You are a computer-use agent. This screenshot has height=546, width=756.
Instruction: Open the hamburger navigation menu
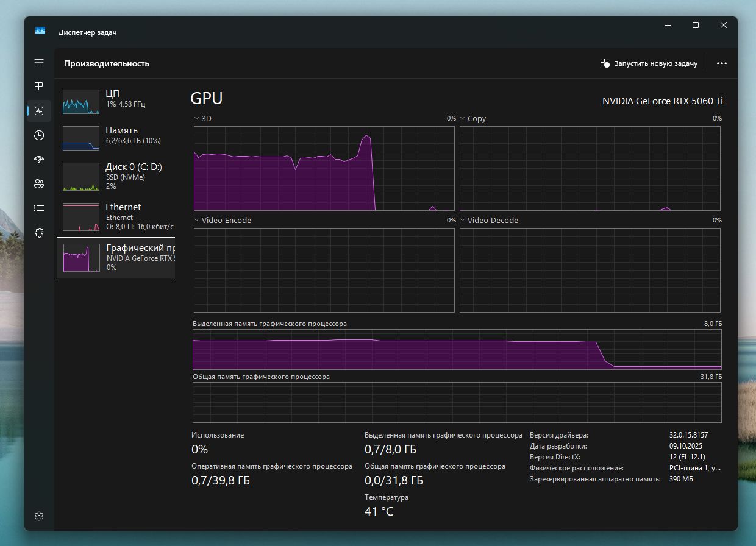tap(39, 62)
